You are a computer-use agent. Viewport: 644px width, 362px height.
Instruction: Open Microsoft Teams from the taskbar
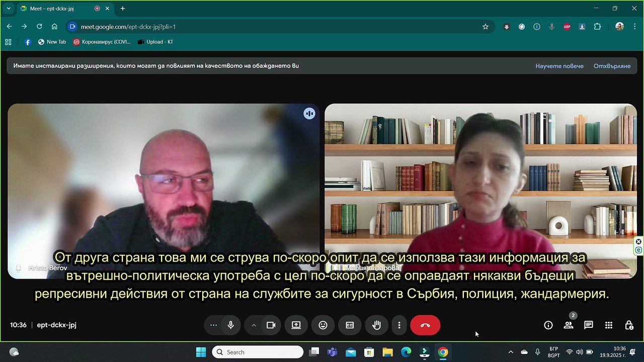point(332,352)
